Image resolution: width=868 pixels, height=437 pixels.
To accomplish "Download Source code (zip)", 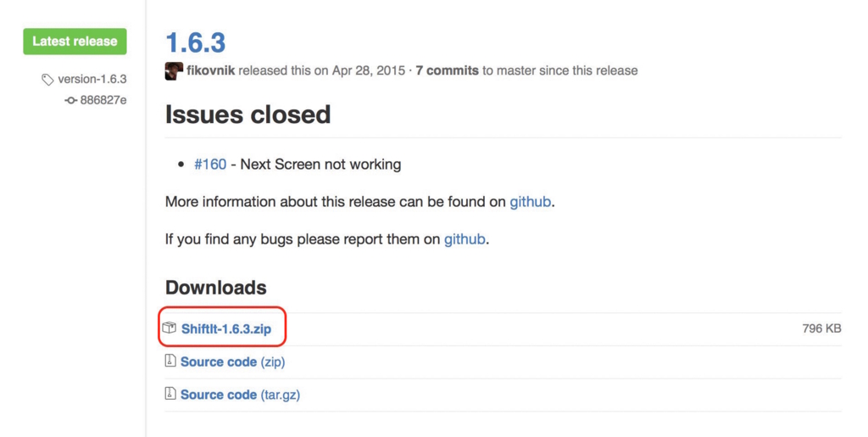I will [x=232, y=362].
